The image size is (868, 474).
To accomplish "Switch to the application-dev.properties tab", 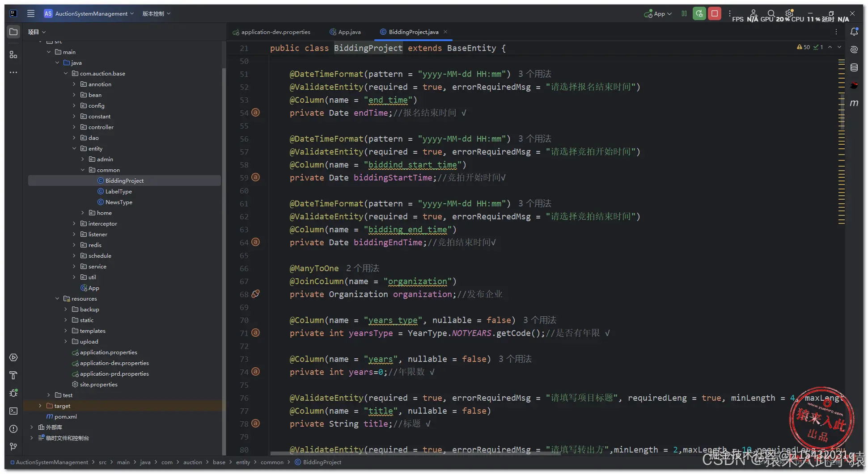I will [x=271, y=32].
